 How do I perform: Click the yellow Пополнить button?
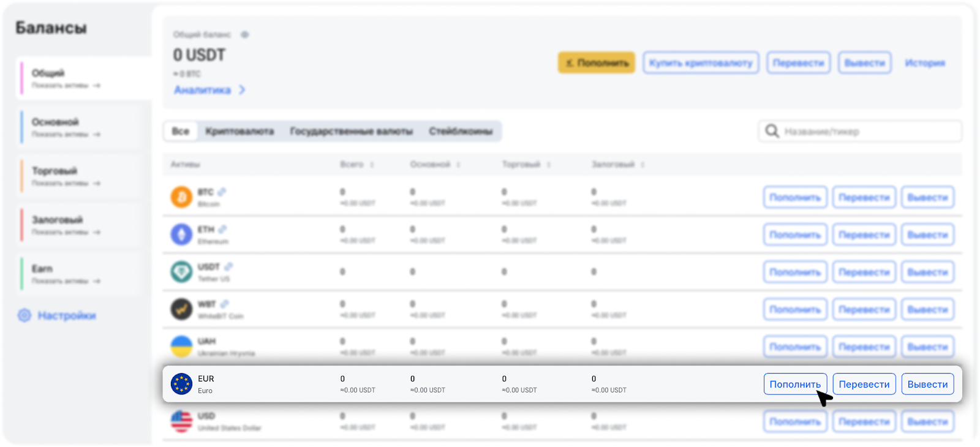pos(597,62)
